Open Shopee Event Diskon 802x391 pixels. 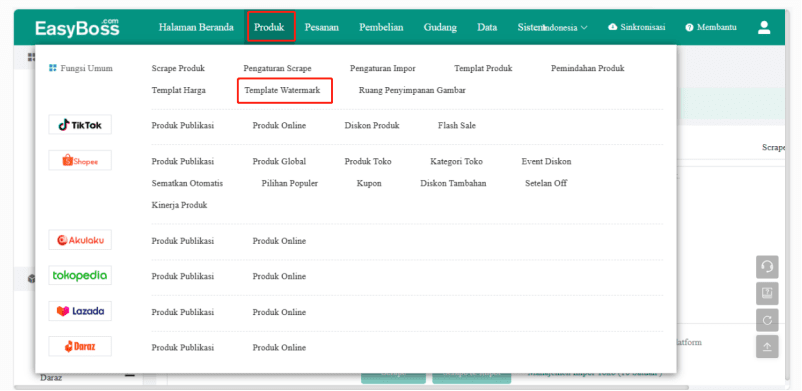546,161
